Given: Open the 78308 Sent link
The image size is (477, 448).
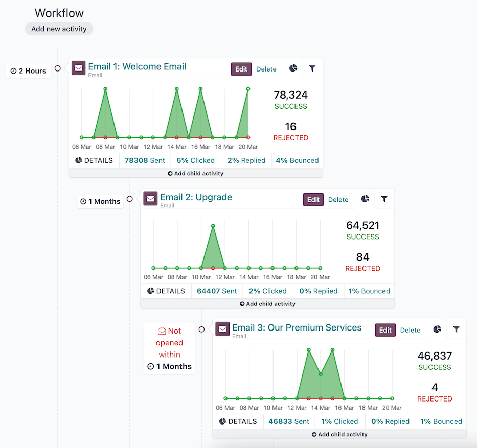Looking at the screenshot, I should [x=144, y=160].
